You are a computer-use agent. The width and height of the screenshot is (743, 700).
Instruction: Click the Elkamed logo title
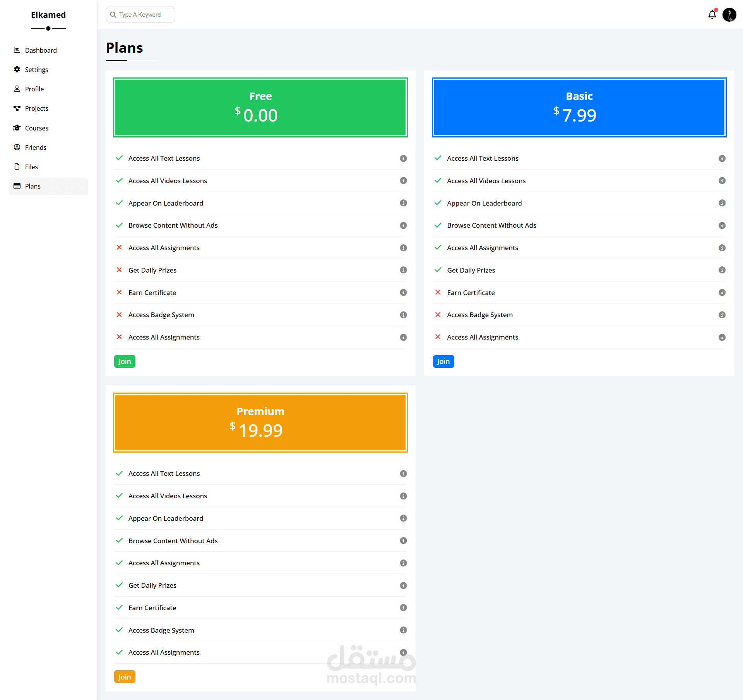(48, 15)
